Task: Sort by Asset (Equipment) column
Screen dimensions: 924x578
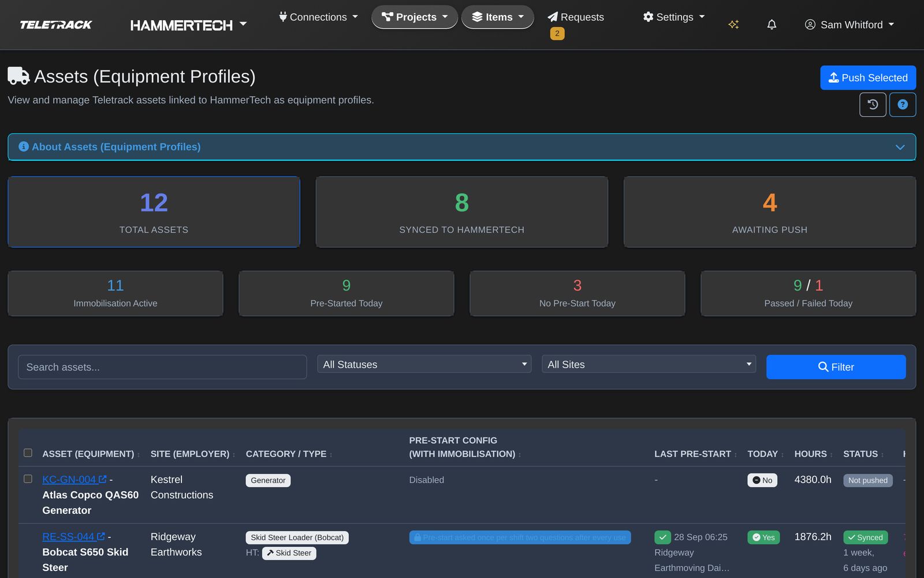Action: [x=91, y=454]
